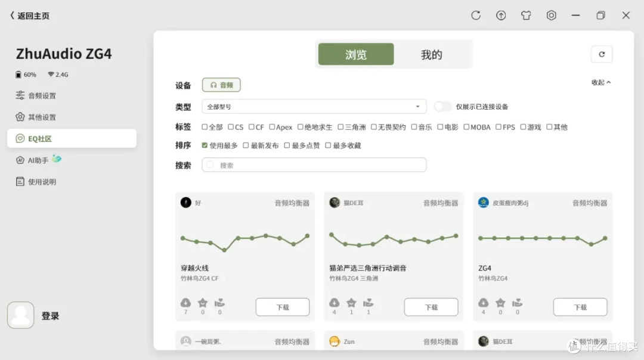Check the FPS tag checkbox
Screen dimensions: 644x360
coord(498,128)
